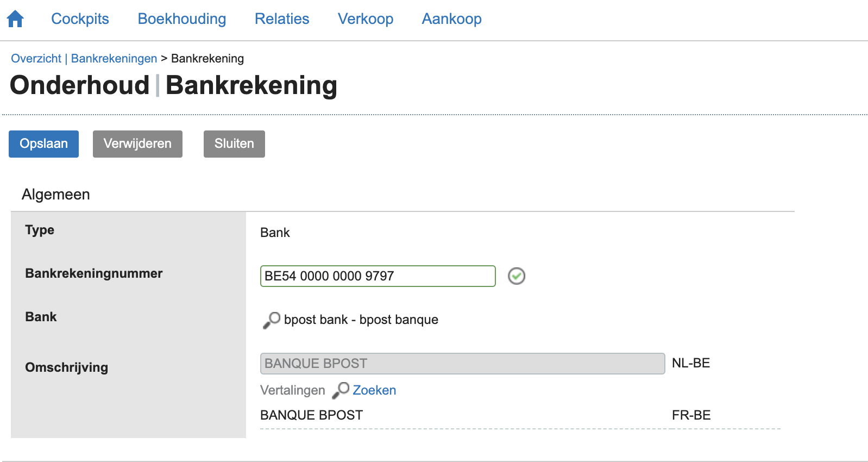This screenshot has height=462, width=868.
Task: Click the Verwijderen button
Action: [x=137, y=143]
